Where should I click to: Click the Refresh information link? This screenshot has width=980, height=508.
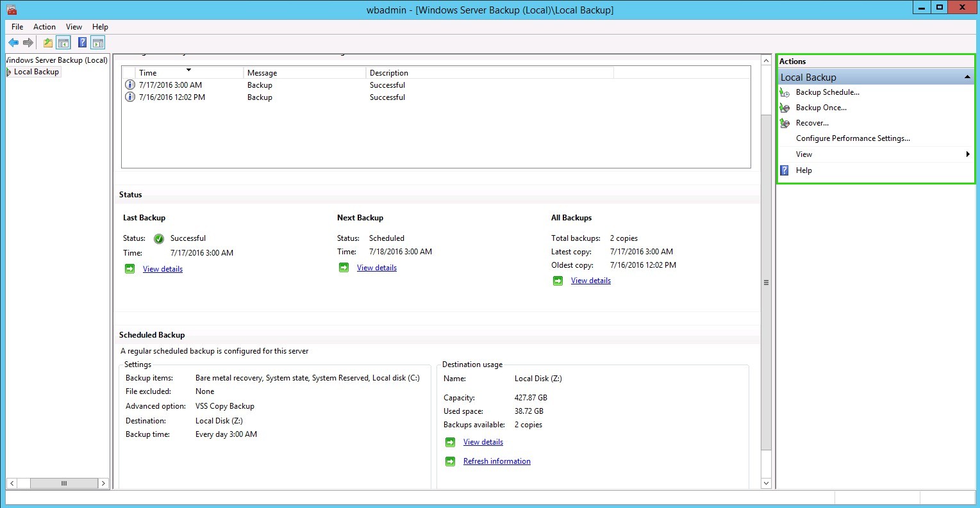point(497,461)
